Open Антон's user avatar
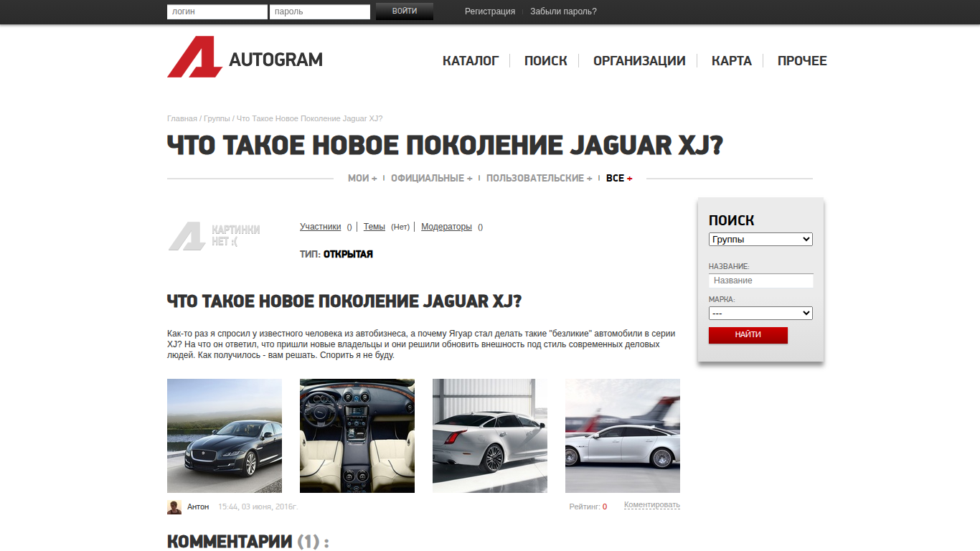The height and width of the screenshot is (551, 980). tap(174, 507)
